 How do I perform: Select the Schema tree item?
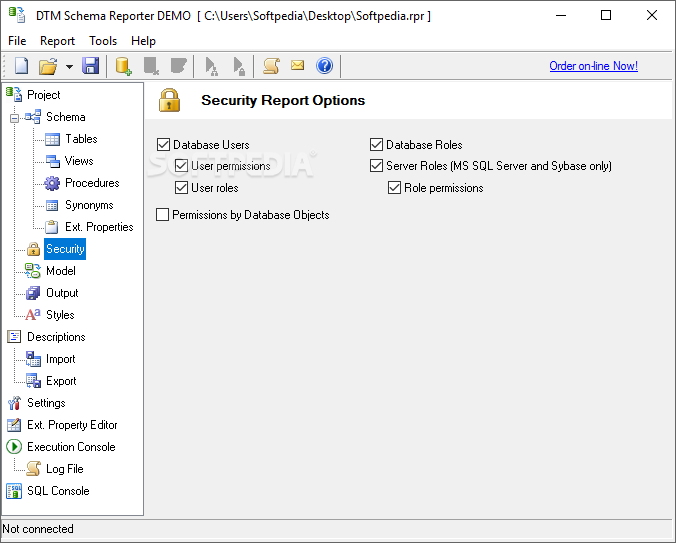point(66,117)
